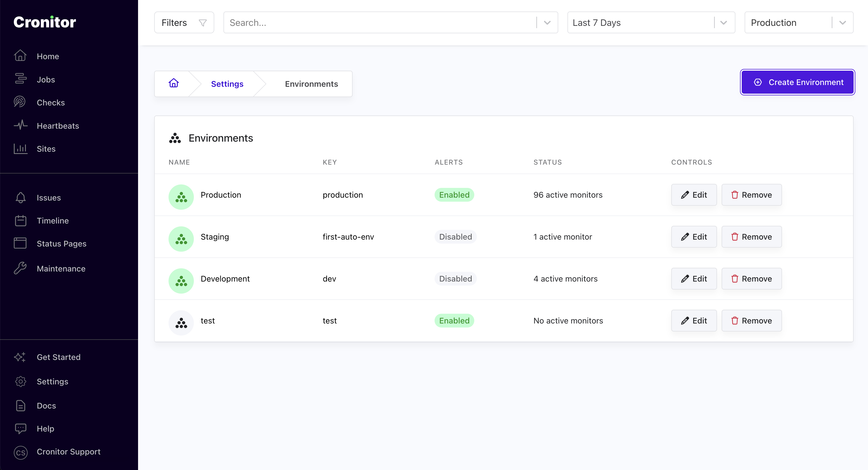Screen dimensions: 868x470
Task: Expand the search box dropdown chevron
Action: click(547, 23)
